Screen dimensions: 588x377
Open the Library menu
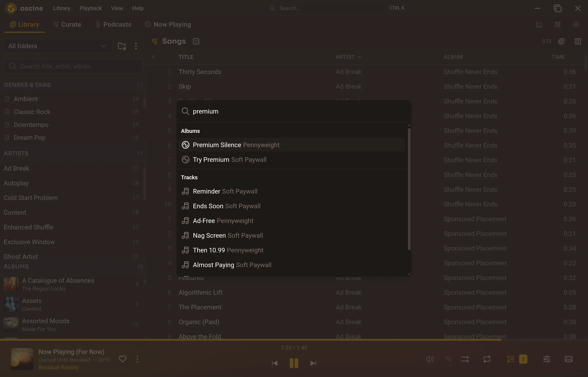62,8
